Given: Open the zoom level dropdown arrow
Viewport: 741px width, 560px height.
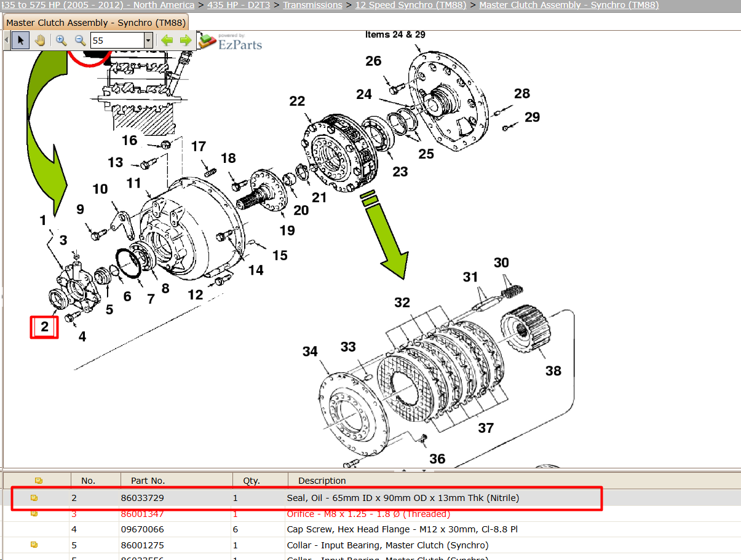Looking at the screenshot, I should (148, 41).
